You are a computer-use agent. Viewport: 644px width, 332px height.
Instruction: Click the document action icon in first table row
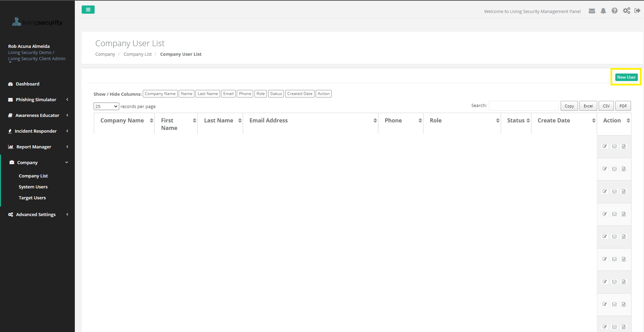click(x=624, y=146)
